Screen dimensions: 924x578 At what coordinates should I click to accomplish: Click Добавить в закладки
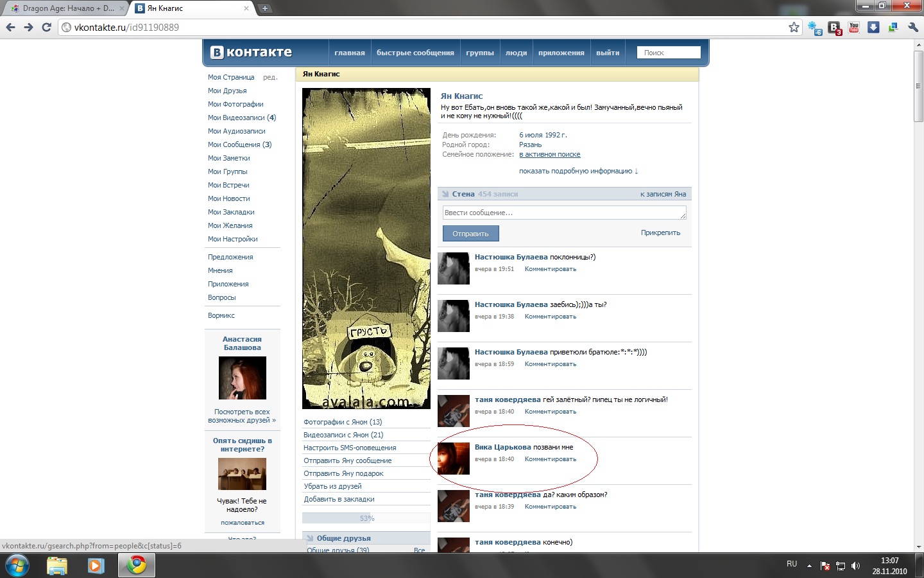click(339, 499)
